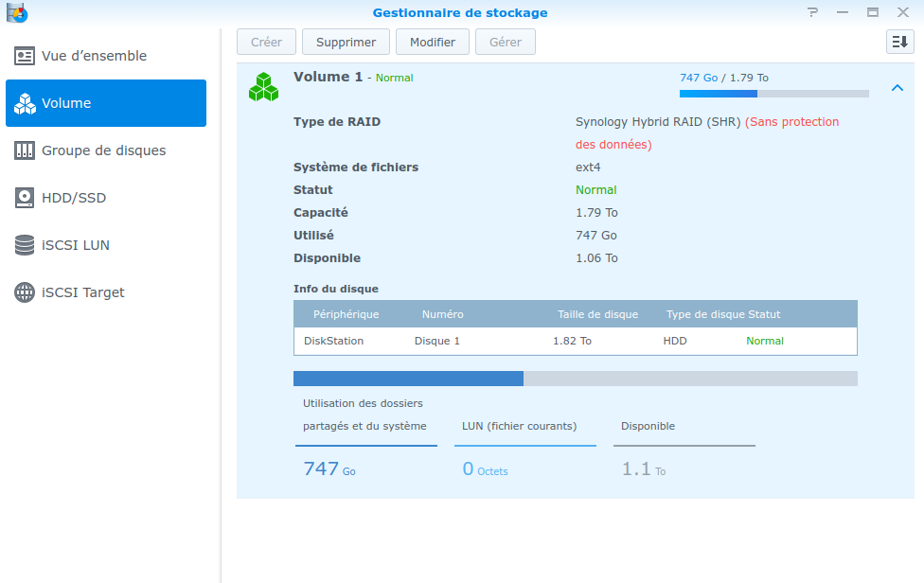Open the Vue d'ensemble section

point(106,56)
